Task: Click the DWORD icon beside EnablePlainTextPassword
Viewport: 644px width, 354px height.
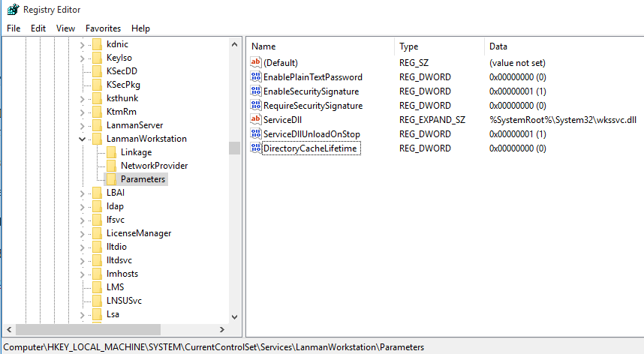Action: (x=256, y=77)
